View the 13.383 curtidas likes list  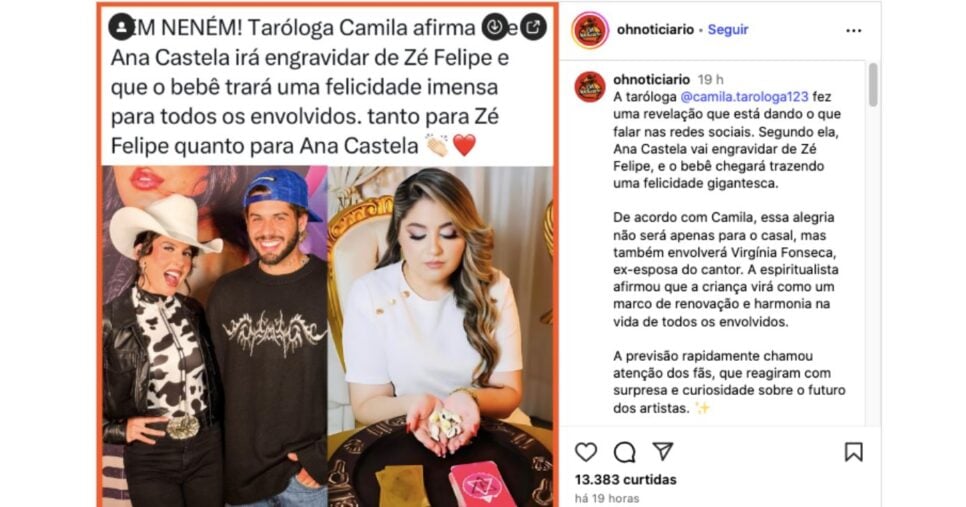point(625,479)
